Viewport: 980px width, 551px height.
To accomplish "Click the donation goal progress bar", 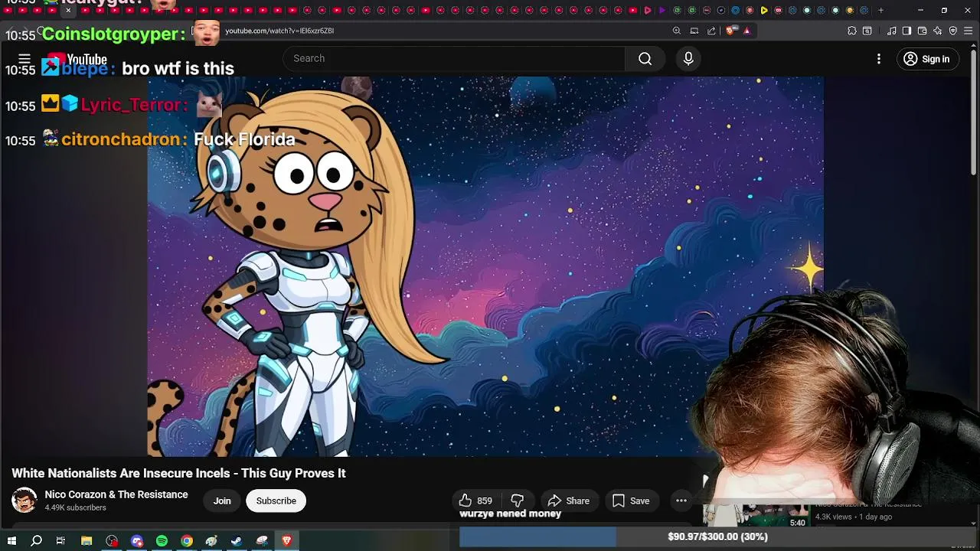I will pos(718,536).
